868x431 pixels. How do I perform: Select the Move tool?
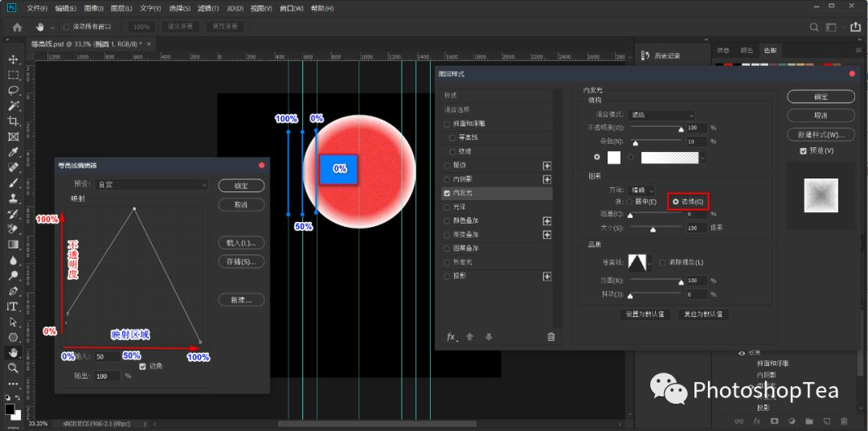click(14, 60)
